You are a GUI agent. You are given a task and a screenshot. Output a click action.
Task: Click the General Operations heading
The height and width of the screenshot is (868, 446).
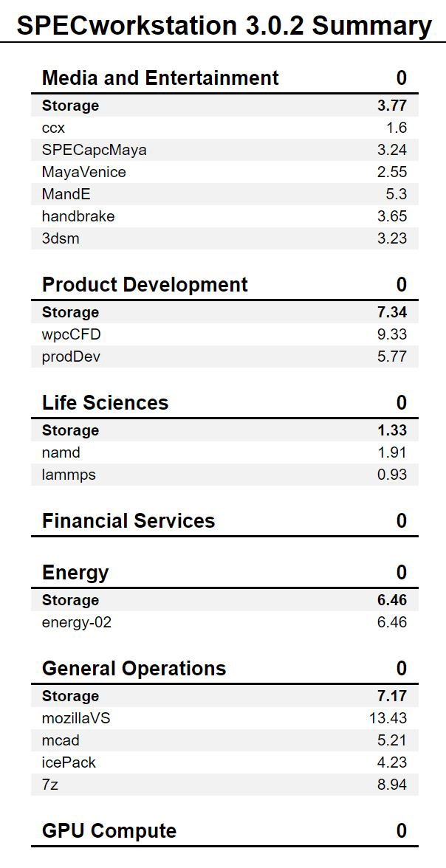click(x=134, y=669)
